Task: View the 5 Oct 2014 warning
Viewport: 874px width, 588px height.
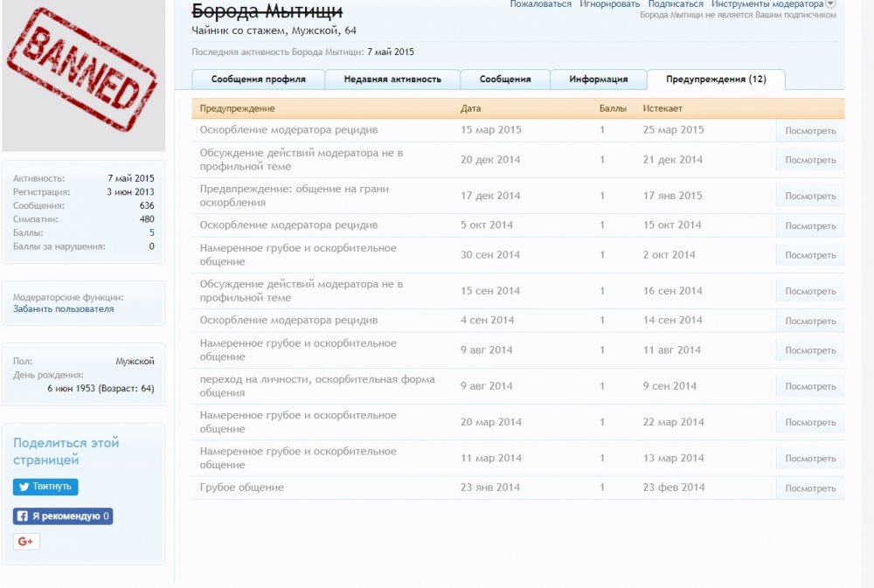Action: [809, 226]
